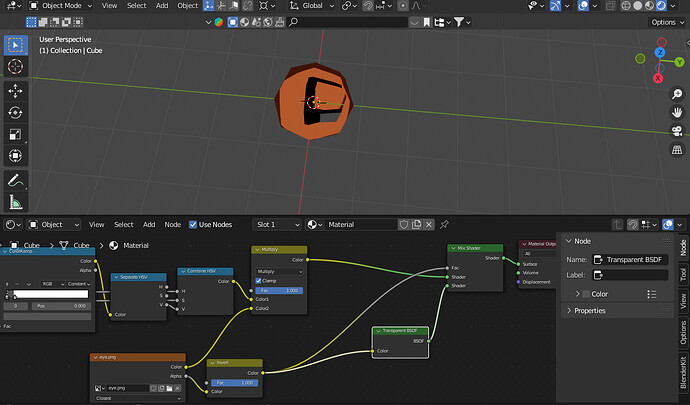The width and height of the screenshot is (690, 405).
Task: Click the ColorRamp white gradient bar
Action: [x=51, y=294]
